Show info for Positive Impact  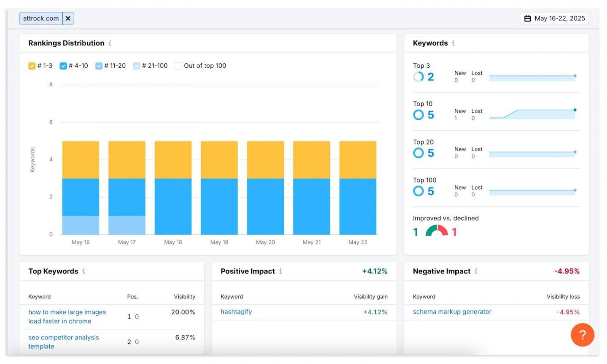(x=280, y=271)
